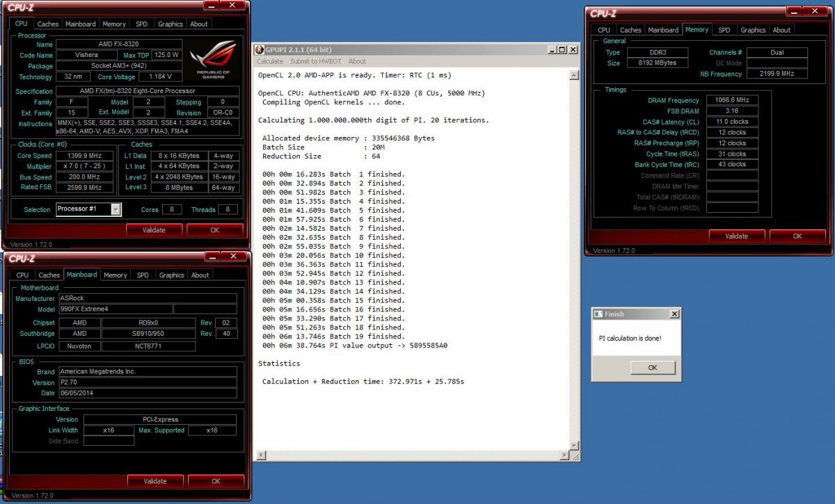Select SPD tab in the CPU-Z processor window
The height and width of the screenshot is (504, 835).
click(141, 24)
